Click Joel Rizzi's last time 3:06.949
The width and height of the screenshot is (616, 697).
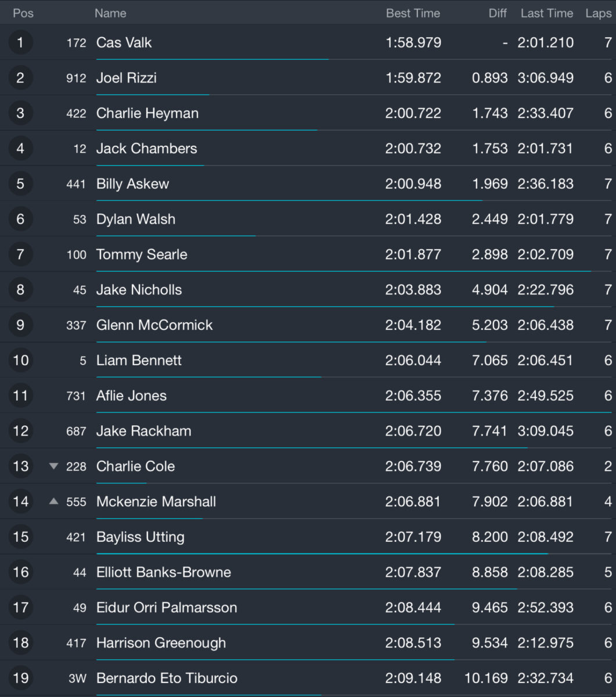545,78
